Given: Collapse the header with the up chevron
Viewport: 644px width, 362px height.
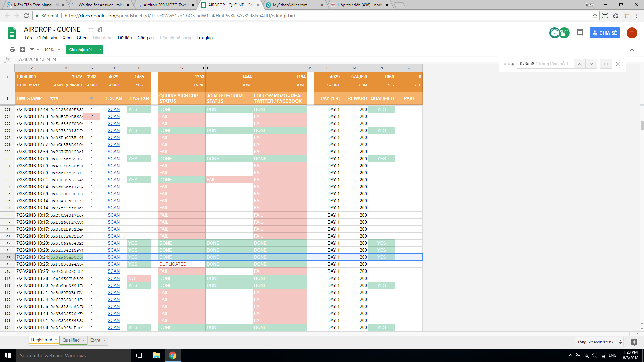Looking at the screenshot, I should coord(632,50).
